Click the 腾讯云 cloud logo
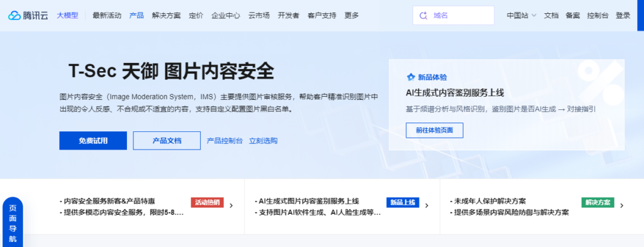644x247 pixels. pos(28,16)
